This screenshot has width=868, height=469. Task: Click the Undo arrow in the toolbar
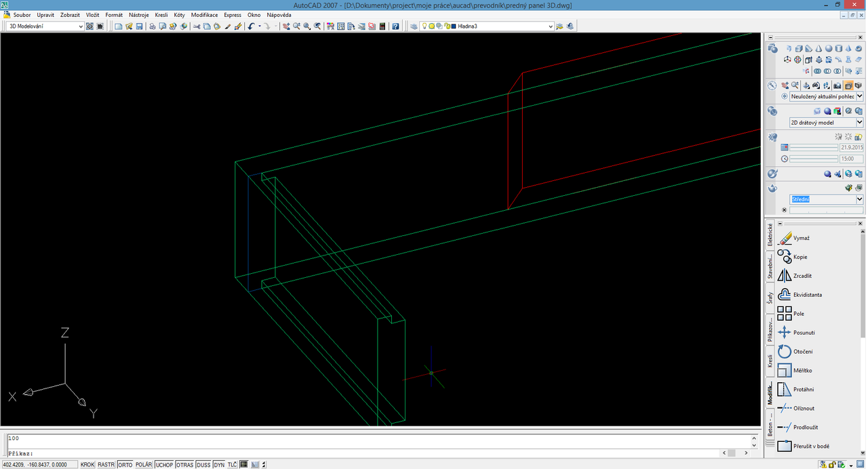click(x=251, y=26)
